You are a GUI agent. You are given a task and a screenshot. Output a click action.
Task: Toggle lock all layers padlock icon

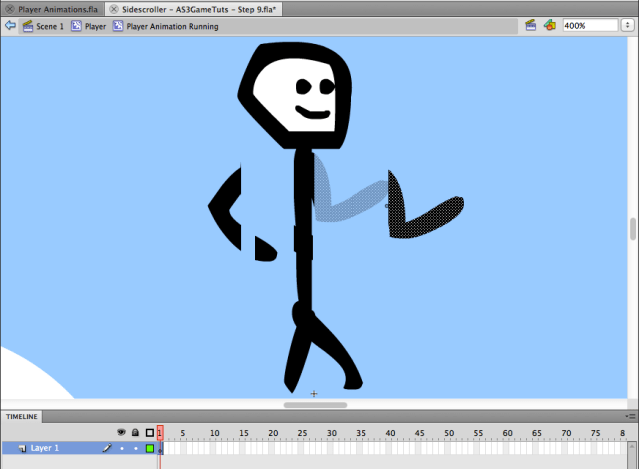[135, 432]
